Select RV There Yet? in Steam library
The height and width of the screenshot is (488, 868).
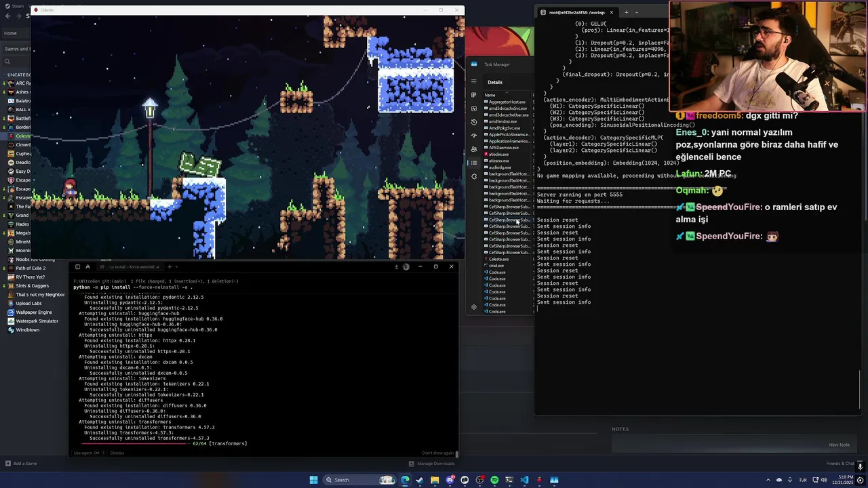[30, 277]
